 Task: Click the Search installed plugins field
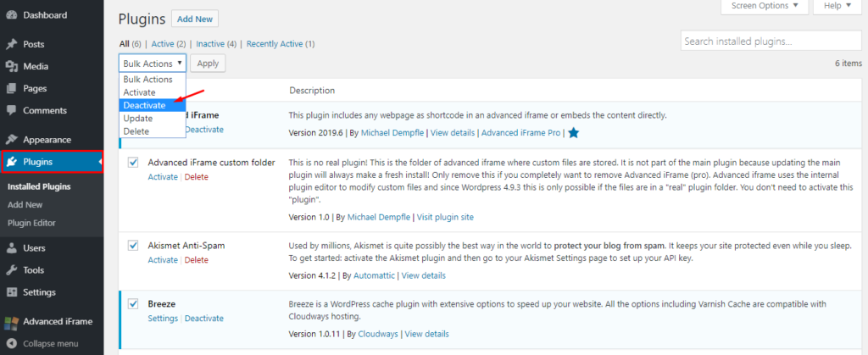point(759,42)
